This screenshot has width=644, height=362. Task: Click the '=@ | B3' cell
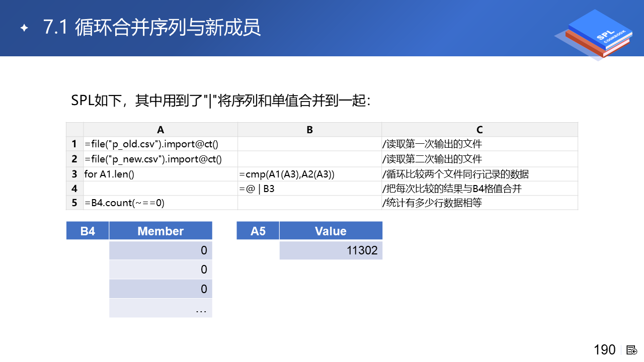point(309,189)
